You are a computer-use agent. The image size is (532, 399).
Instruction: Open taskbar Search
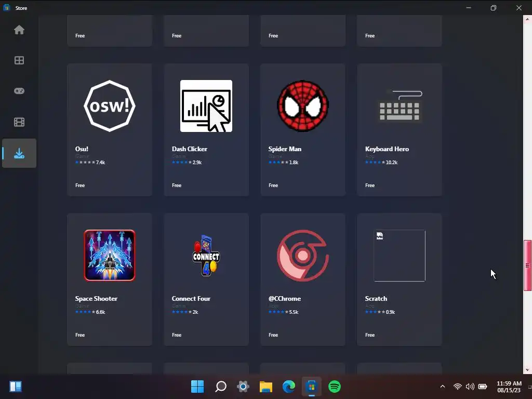tap(220, 387)
